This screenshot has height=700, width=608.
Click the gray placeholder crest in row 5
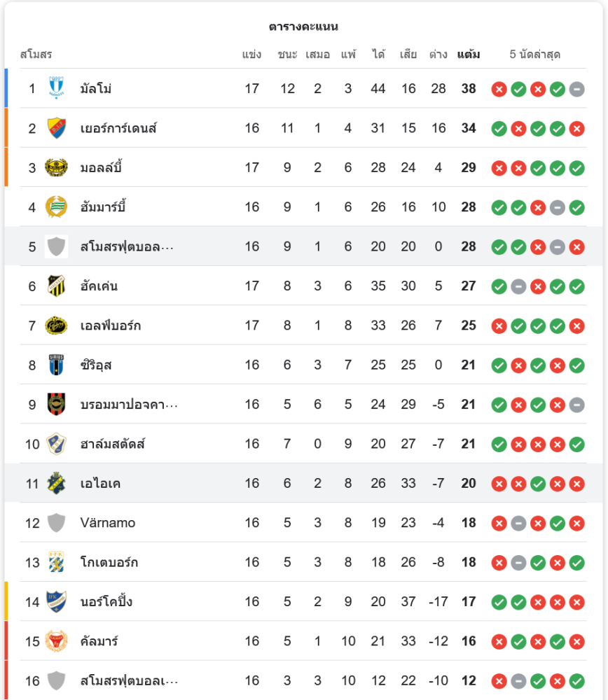point(56,246)
